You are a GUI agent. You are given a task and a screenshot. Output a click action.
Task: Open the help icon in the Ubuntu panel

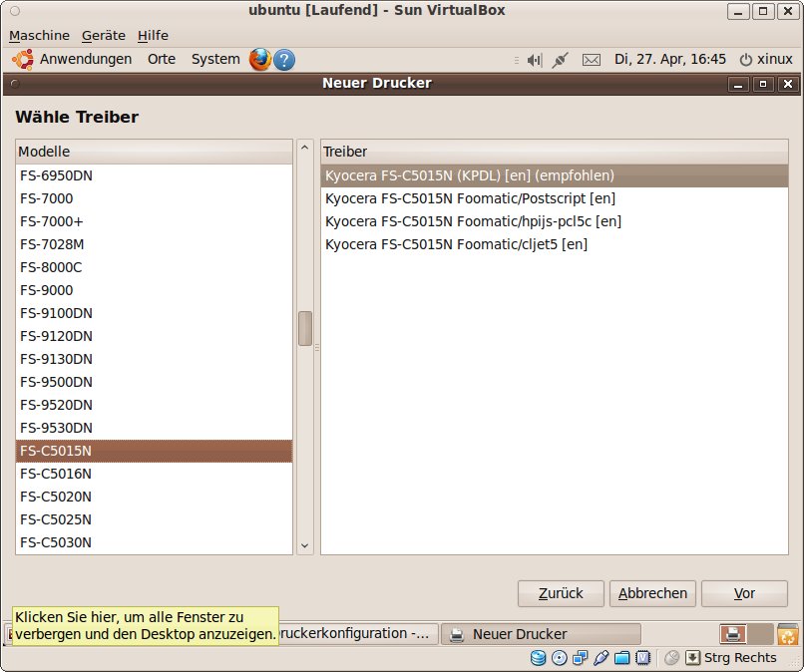click(x=284, y=60)
